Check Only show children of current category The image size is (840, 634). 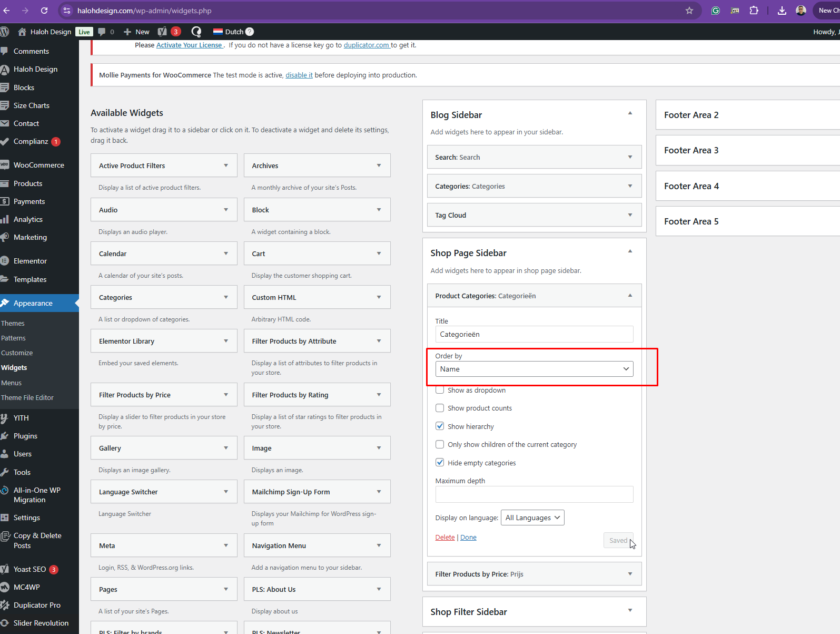pyautogui.click(x=440, y=444)
